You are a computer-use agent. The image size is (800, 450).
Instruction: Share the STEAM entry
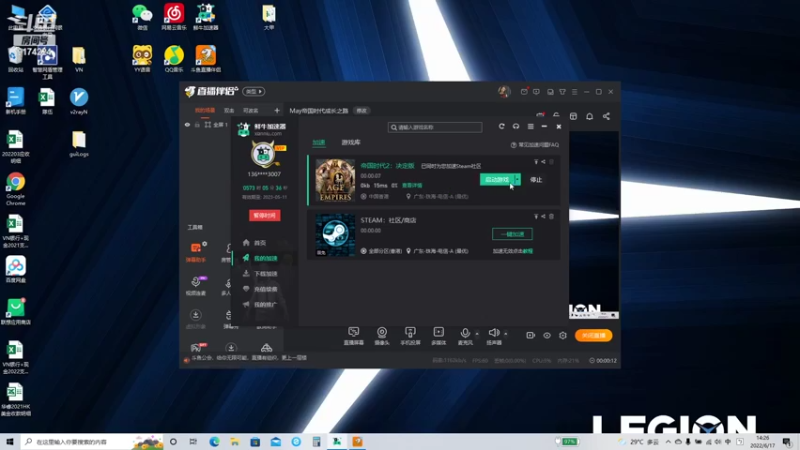(543, 216)
